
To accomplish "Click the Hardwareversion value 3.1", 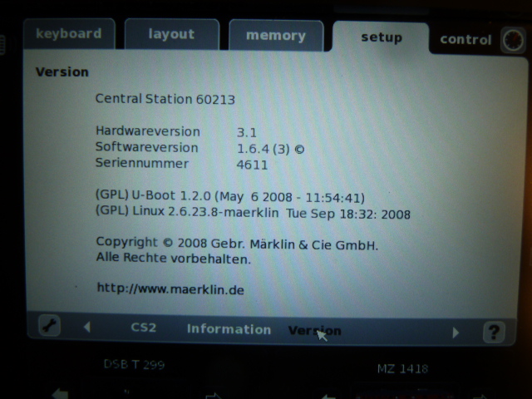I will coord(247,132).
